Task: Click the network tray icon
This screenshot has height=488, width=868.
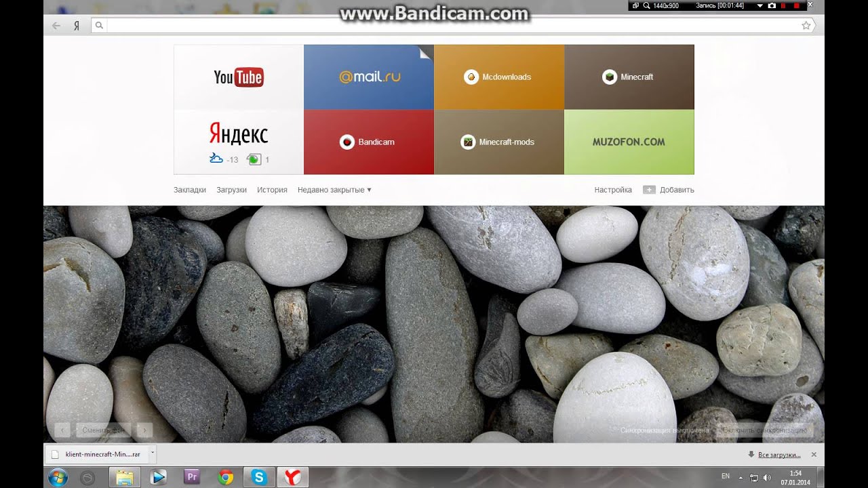Action: 754,477
